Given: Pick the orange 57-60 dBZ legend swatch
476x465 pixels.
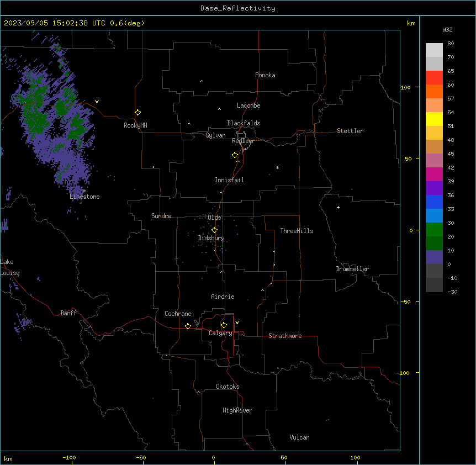Looking at the screenshot, I should (434, 91).
